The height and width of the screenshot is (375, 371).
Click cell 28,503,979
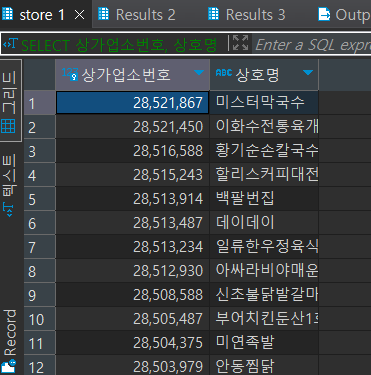pyautogui.click(x=133, y=366)
